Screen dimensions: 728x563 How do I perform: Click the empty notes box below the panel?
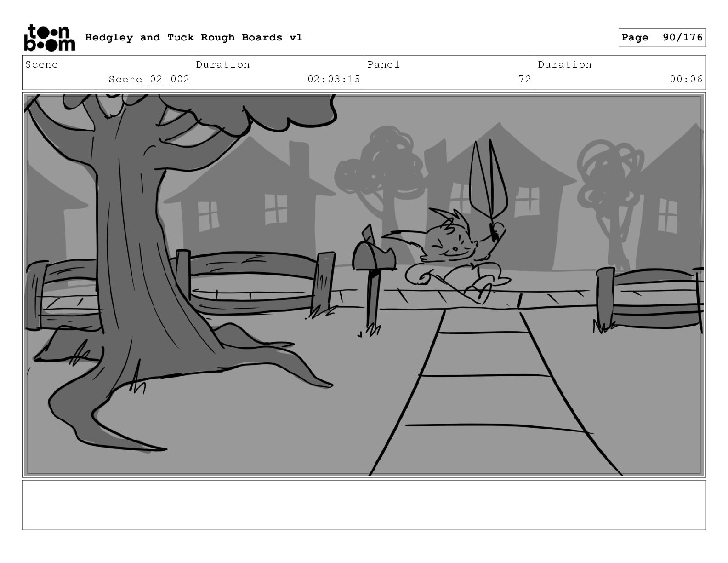coord(364,505)
